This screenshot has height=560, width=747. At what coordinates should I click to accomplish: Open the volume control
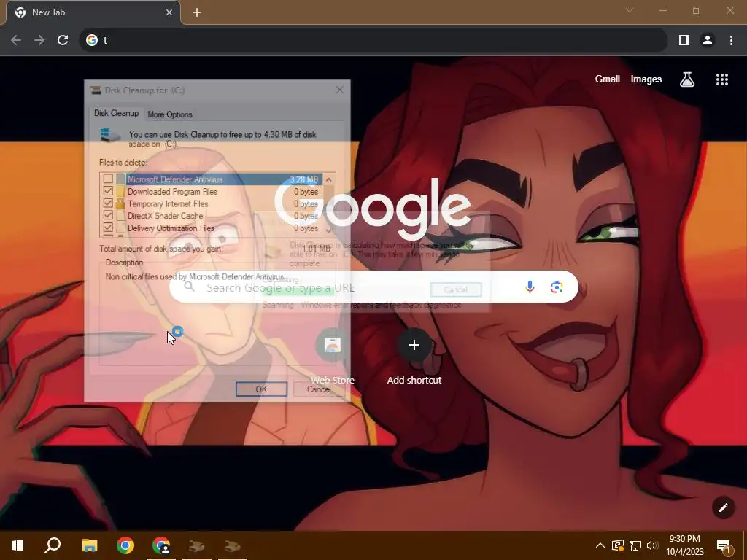tap(653, 545)
